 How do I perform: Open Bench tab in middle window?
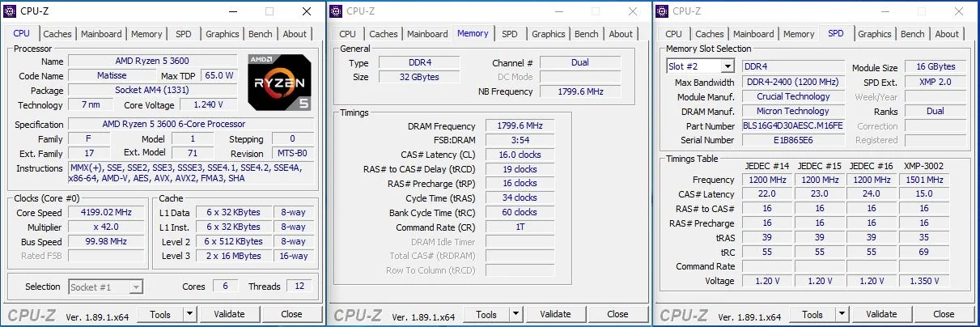click(x=587, y=34)
